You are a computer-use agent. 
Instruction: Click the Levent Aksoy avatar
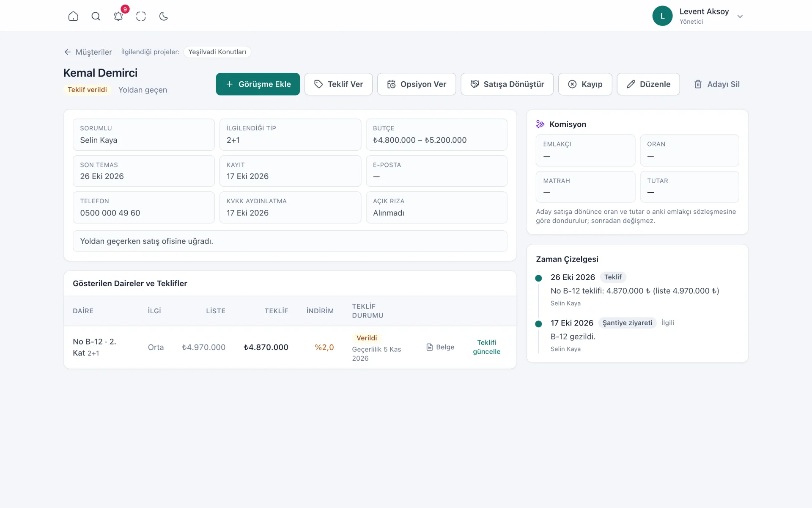[662, 16]
